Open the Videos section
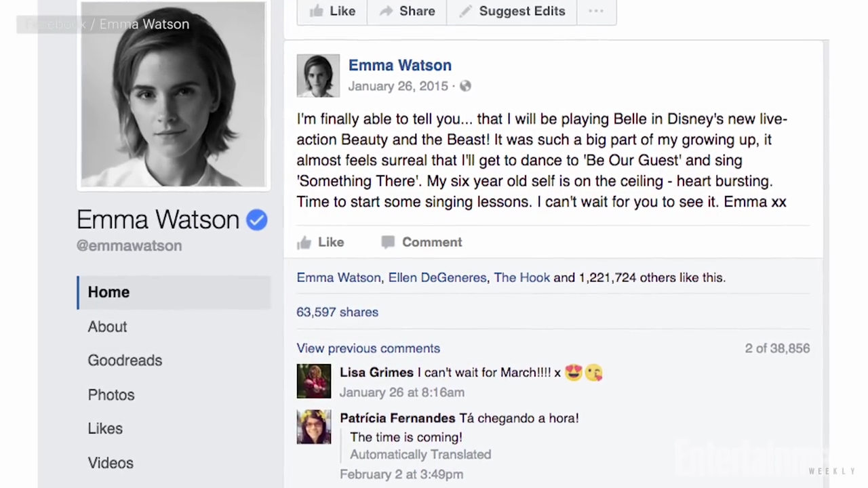The height and width of the screenshot is (488, 868). tap(111, 463)
